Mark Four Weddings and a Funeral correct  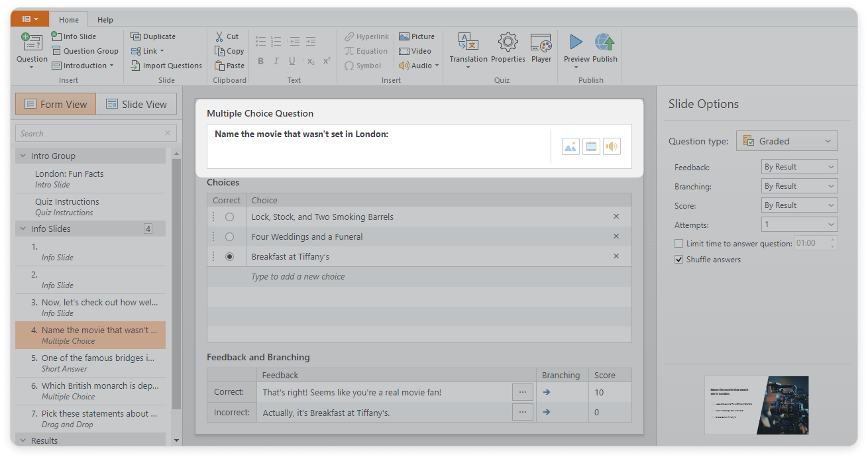[229, 237]
